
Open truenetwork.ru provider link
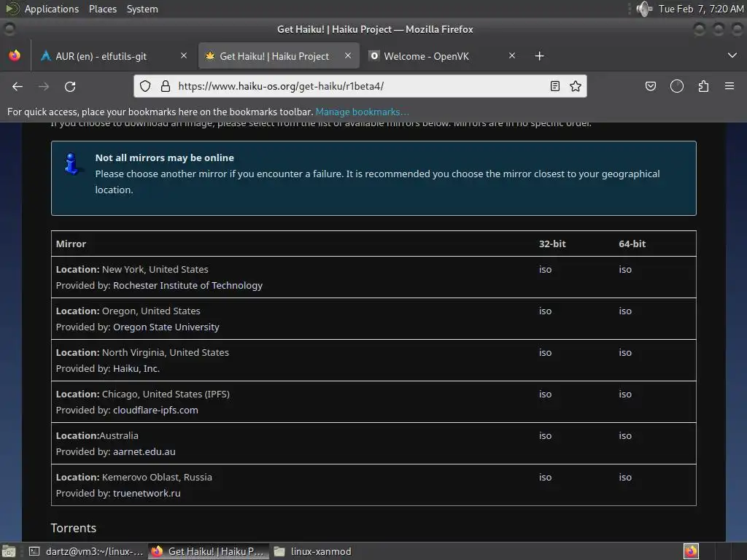pyautogui.click(x=147, y=494)
